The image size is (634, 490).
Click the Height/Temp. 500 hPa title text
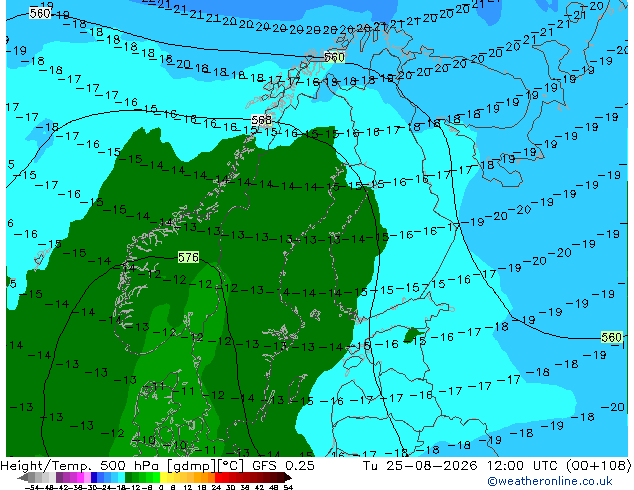tap(81, 466)
